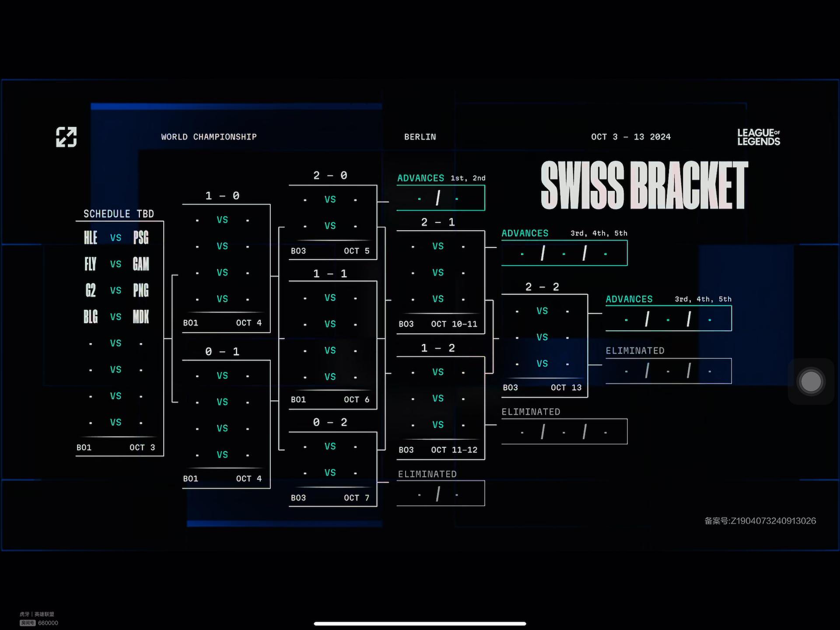Tap the 2 – 0 bracket heading
Image resolution: width=840 pixels, height=630 pixels.
pyautogui.click(x=330, y=175)
